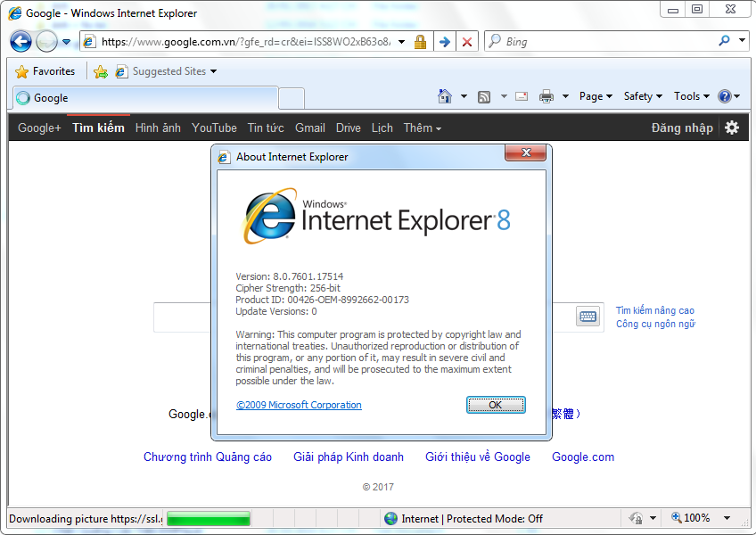This screenshot has width=756, height=535.
Task: Click the Product ID text line
Action: [322, 300]
